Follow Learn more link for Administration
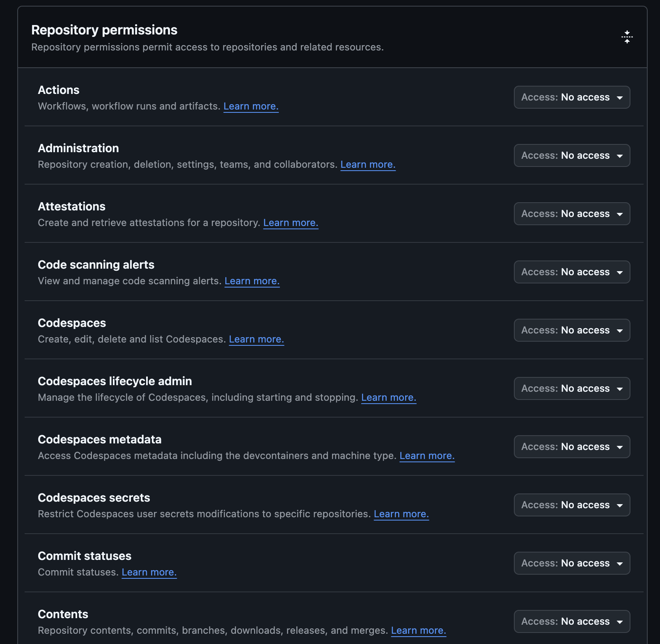The image size is (660, 644). tap(368, 164)
